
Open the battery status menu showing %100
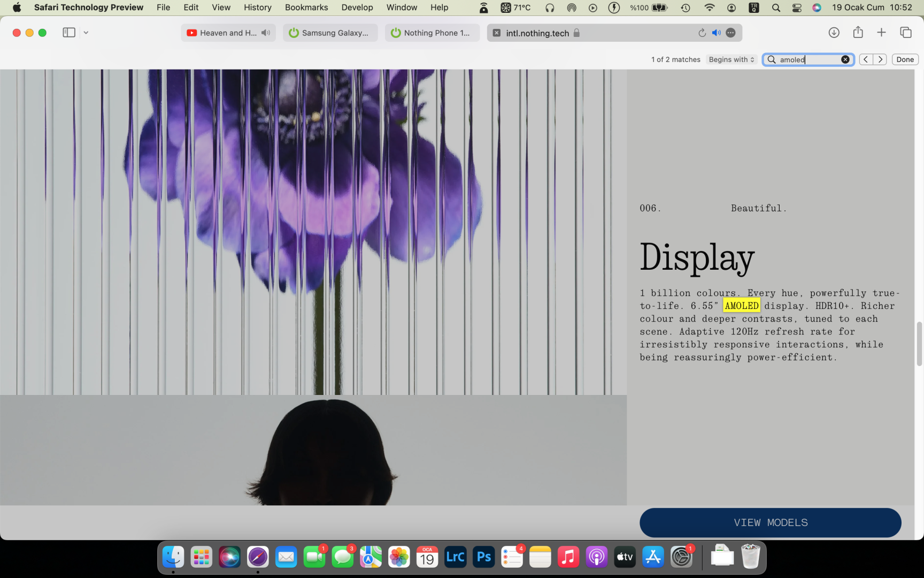(x=649, y=7)
